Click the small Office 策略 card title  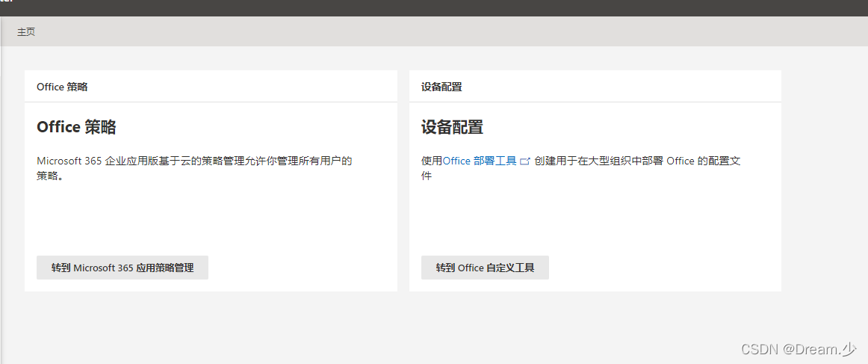pyautogui.click(x=62, y=87)
